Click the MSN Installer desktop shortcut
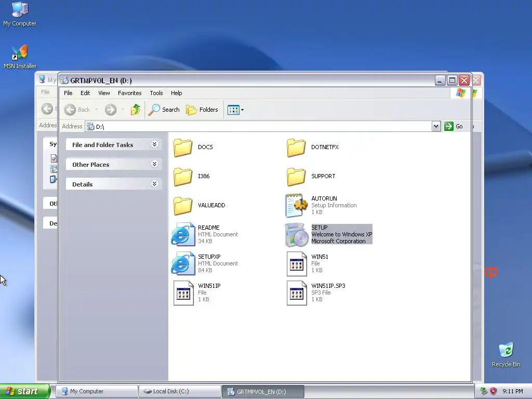Screen dimensions: 532x399 (x=20, y=57)
